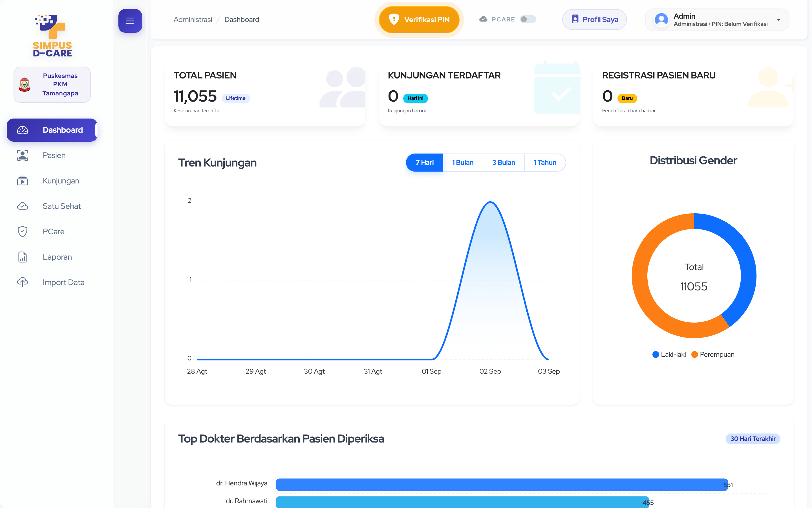Click the Satu Sehat cloud icon
812x508 pixels.
[x=23, y=206]
